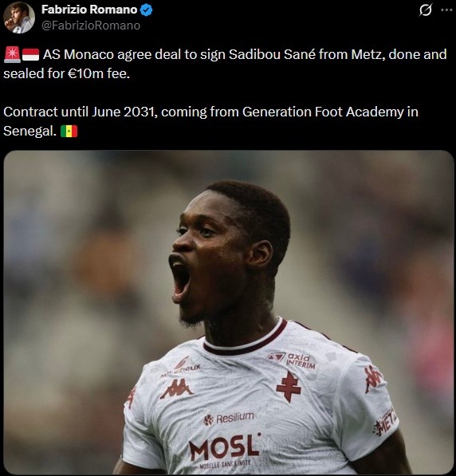Open Fabrizio Romano's profile avatar
The width and height of the screenshot is (456, 476).
click(x=19, y=18)
